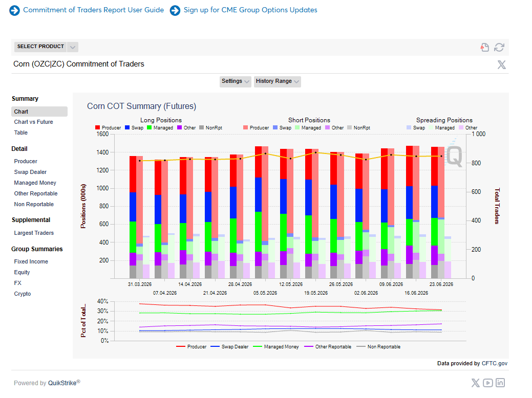Image resolution: width=532 pixels, height=398 pixels.
Task: Open Commitment of Traders Report User Guide
Action: click(x=93, y=10)
